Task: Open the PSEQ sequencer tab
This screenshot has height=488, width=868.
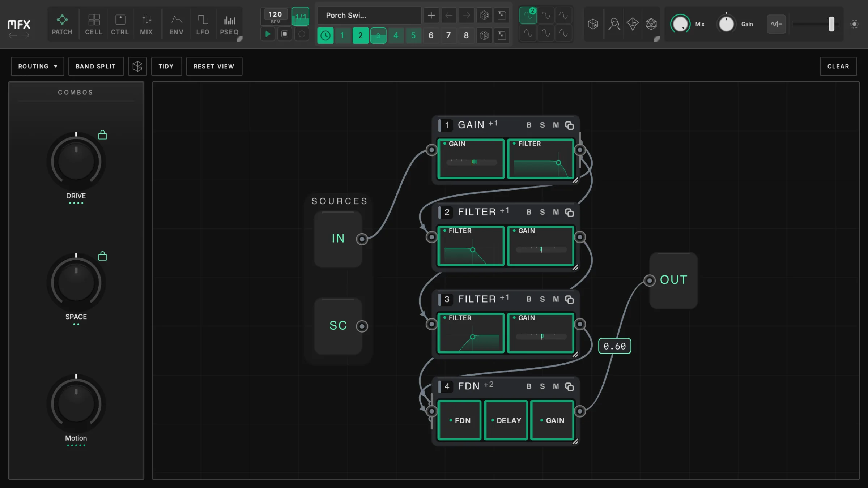Action: (229, 24)
